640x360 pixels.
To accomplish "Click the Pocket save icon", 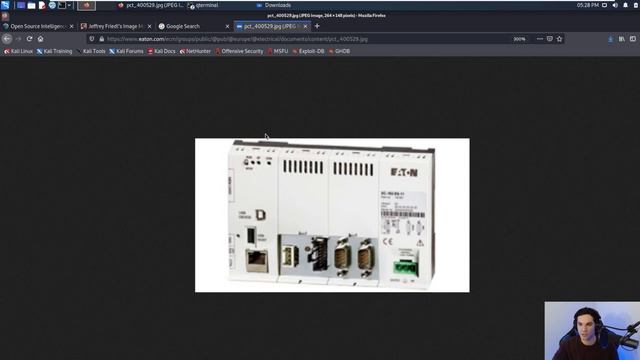I will 550,39.
